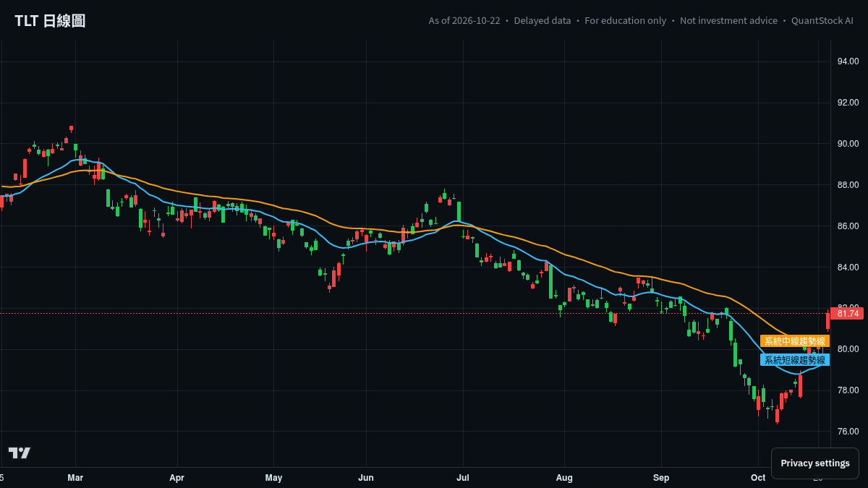
Task: Click the Mar label on time axis
Action: click(75, 478)
